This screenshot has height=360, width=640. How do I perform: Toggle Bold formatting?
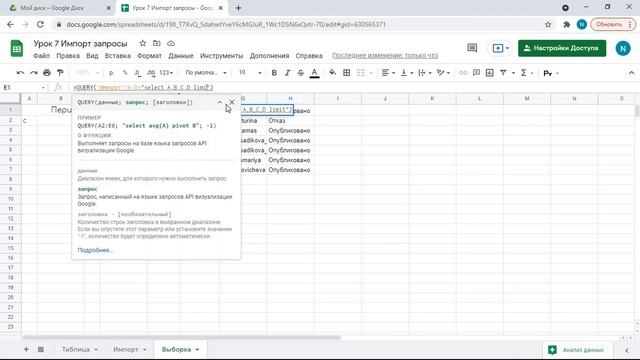click(x=274, y=73)
